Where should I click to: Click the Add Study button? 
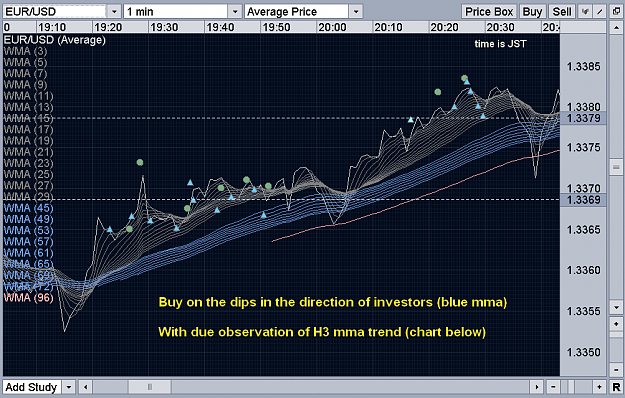coord(31,387)
